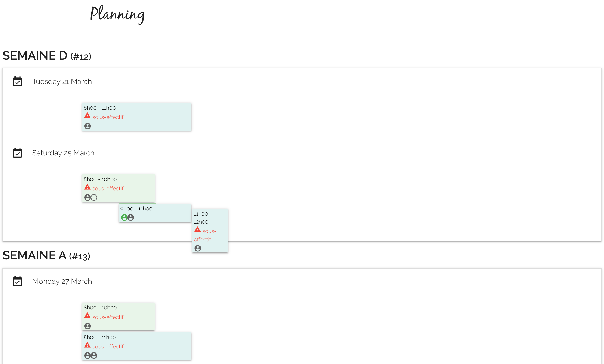Click second person icon in Monday 8h00 - 11h00 shift
Viewport: 604px width, 364px height.
(x=94, y=355)
